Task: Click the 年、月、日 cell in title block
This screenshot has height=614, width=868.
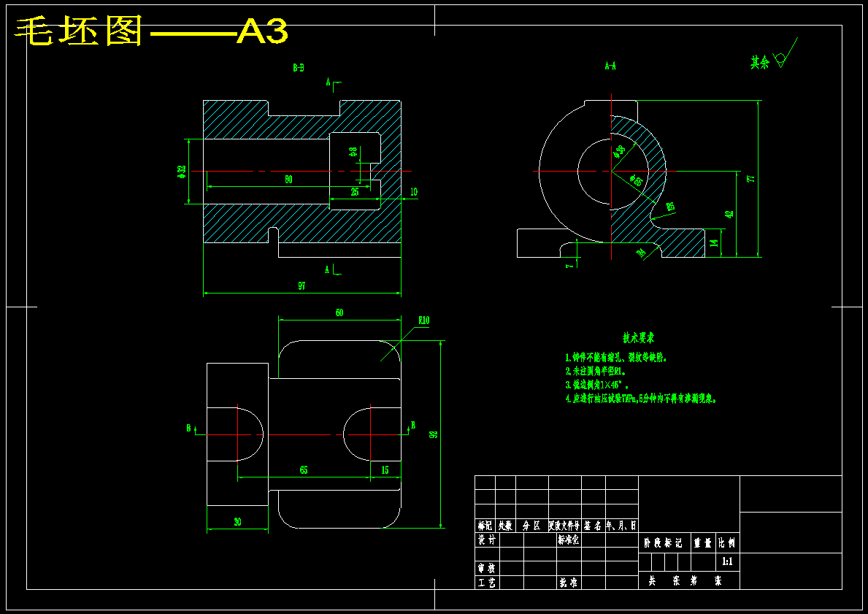Action: (622, 526)
